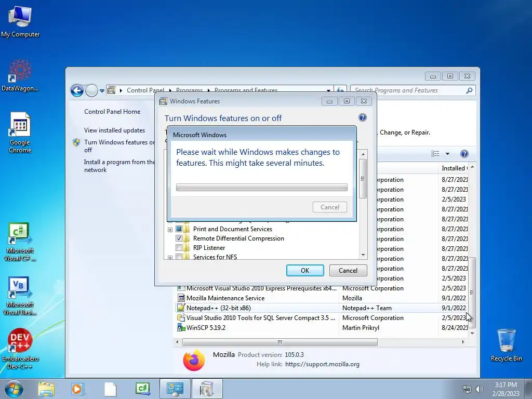Launch Google Chrome desktop shortcut
This screenshot has height=399, width=532.
(20, 132)
